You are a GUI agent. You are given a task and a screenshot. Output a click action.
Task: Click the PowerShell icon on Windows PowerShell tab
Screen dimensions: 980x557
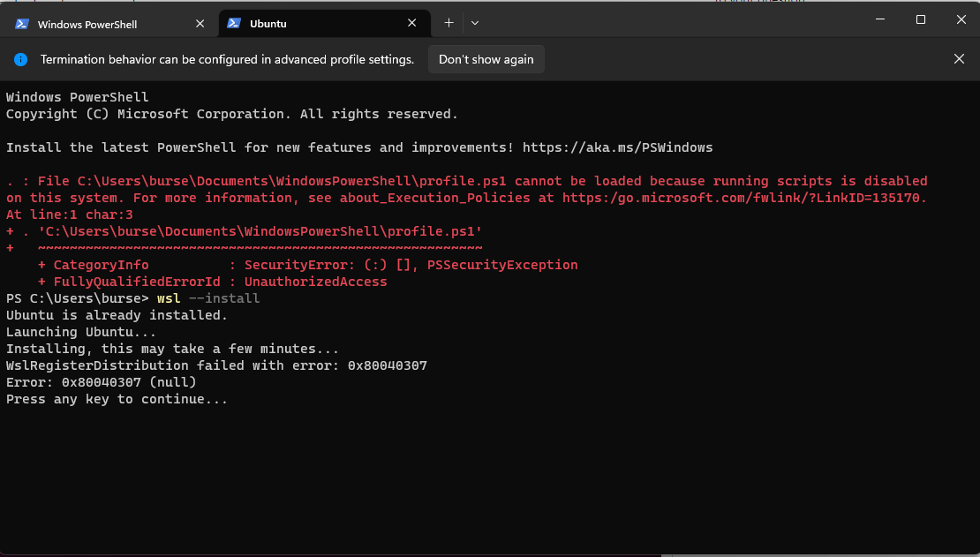[22, 24]
